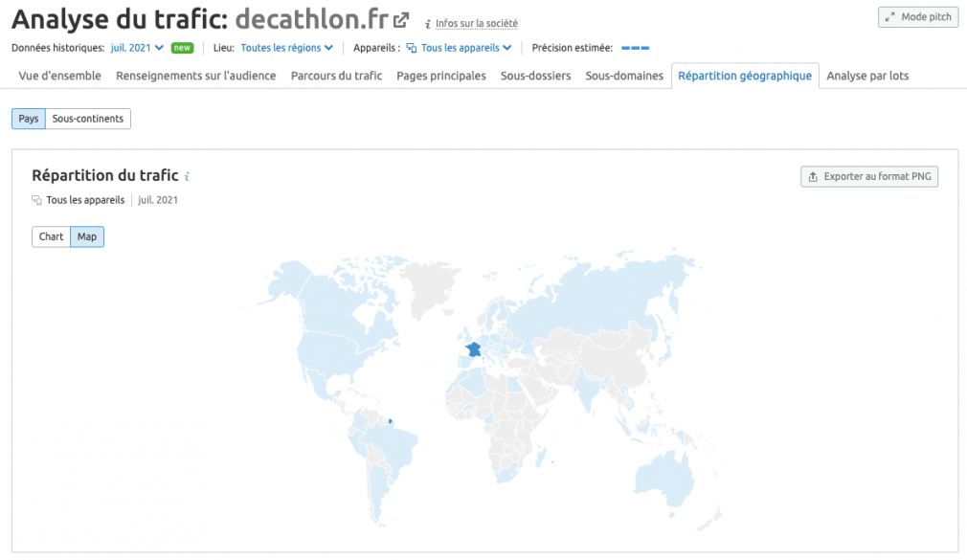
Task: Open Sous-dossiers tab
Action: click(x=535, y=76)
